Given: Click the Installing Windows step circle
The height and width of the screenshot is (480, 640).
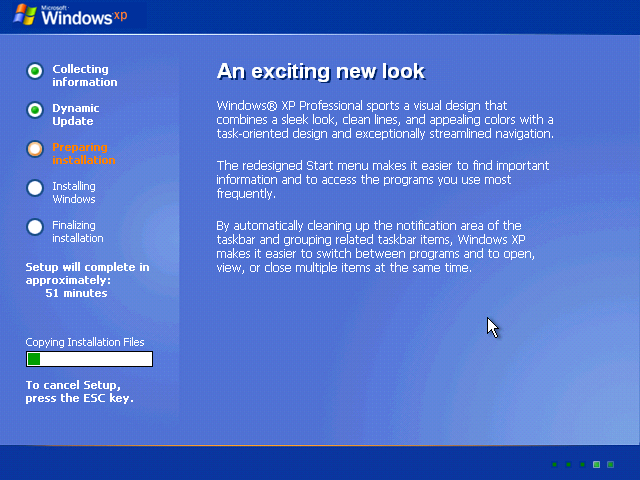Looking at the screenshot, I should pos(35,187).
